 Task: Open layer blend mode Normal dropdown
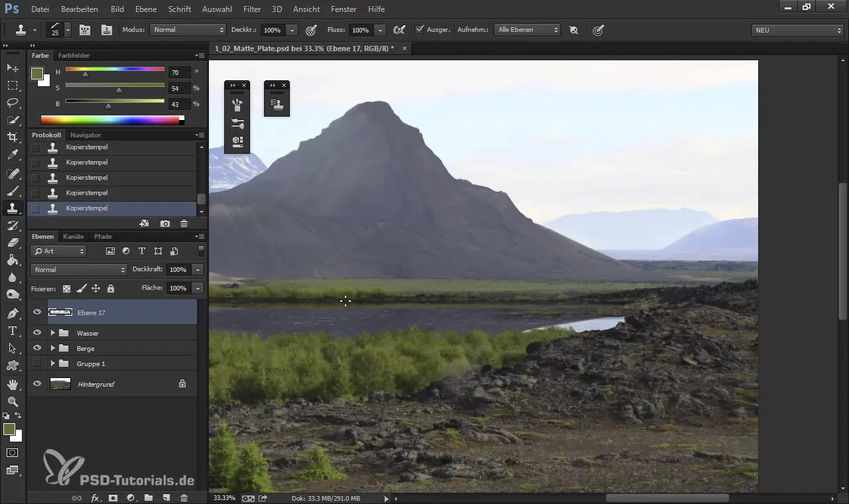click(78, 270)
